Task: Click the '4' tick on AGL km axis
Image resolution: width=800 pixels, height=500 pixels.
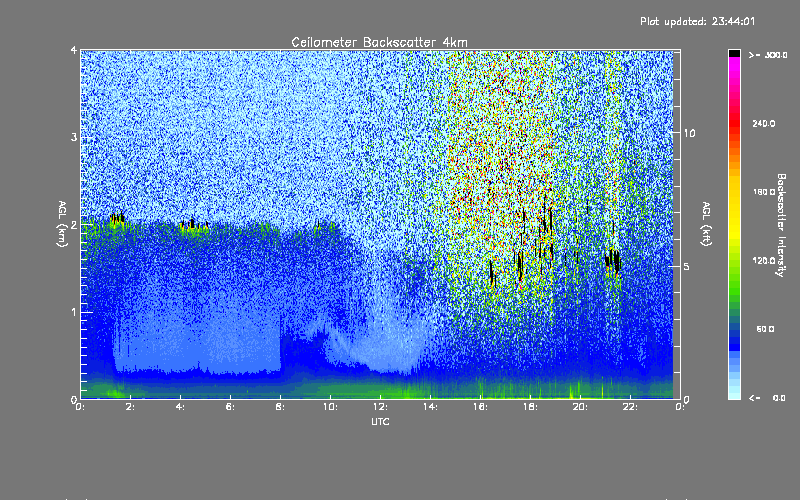Action: 74,50
